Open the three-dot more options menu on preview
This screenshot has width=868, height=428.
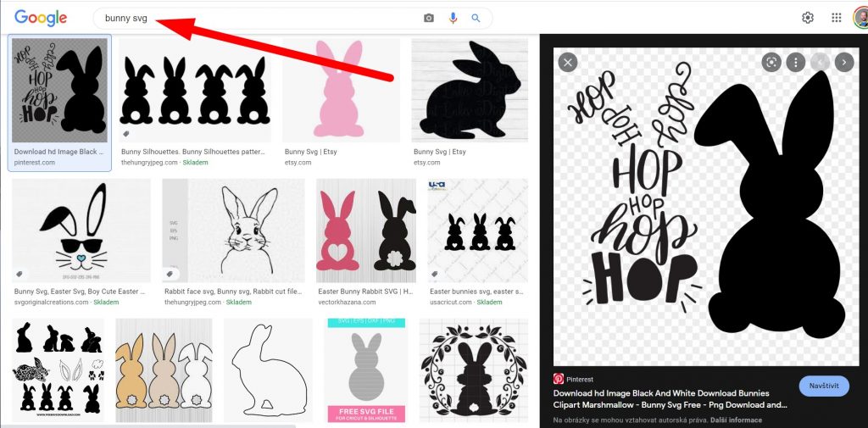(795, 62)
